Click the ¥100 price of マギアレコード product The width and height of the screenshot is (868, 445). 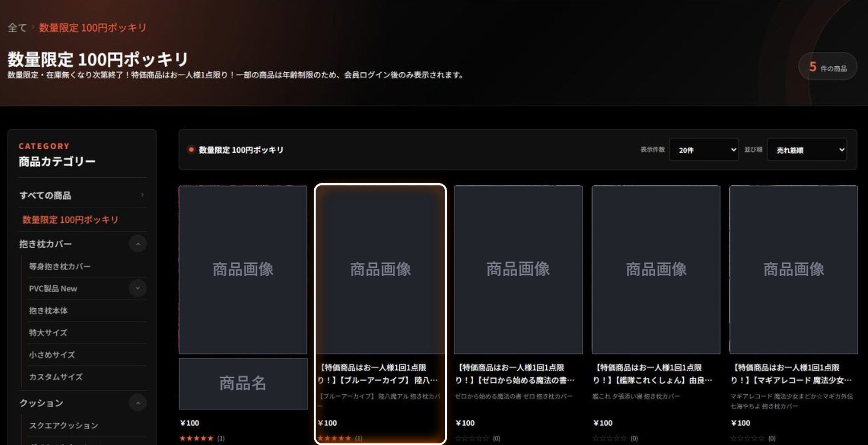(x=741, y=423)
